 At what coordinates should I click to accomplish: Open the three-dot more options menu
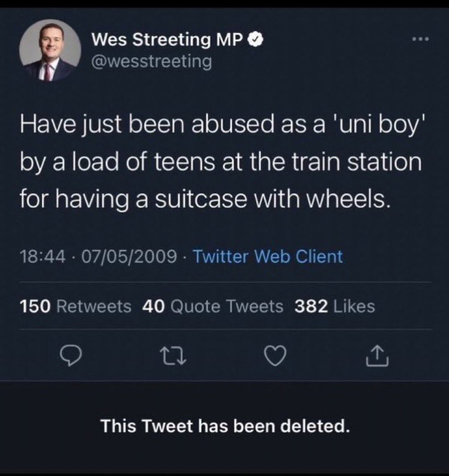[420, 39]
